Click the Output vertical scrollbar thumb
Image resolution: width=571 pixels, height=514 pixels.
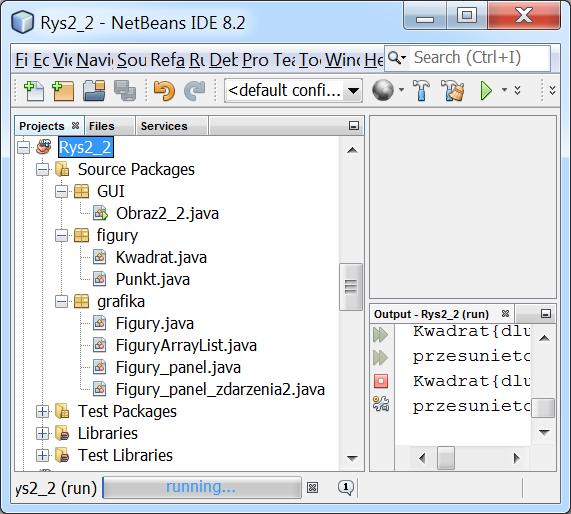543,408
